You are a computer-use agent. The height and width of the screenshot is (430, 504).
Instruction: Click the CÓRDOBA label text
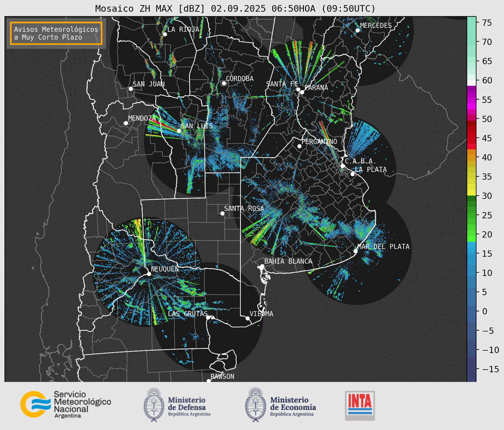(x=240, y=79)
